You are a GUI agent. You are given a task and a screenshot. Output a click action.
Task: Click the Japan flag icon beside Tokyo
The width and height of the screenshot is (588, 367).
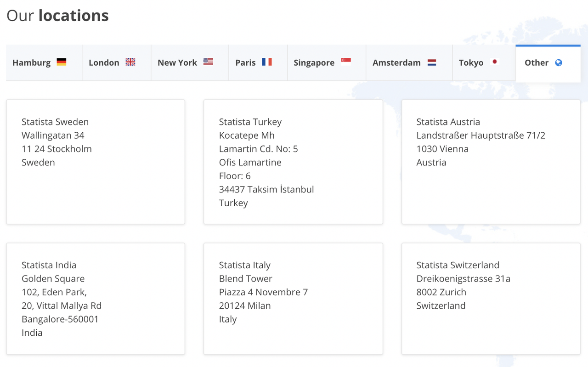[495, 62]
